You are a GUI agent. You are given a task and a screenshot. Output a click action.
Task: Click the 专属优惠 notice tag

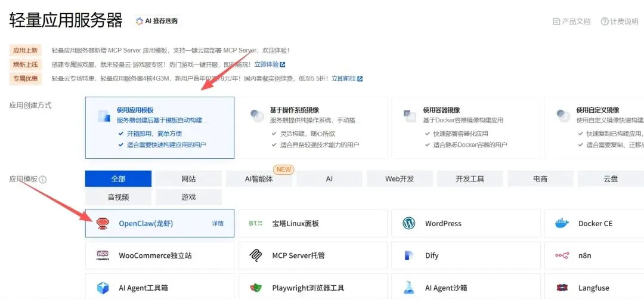pos(26,79)
